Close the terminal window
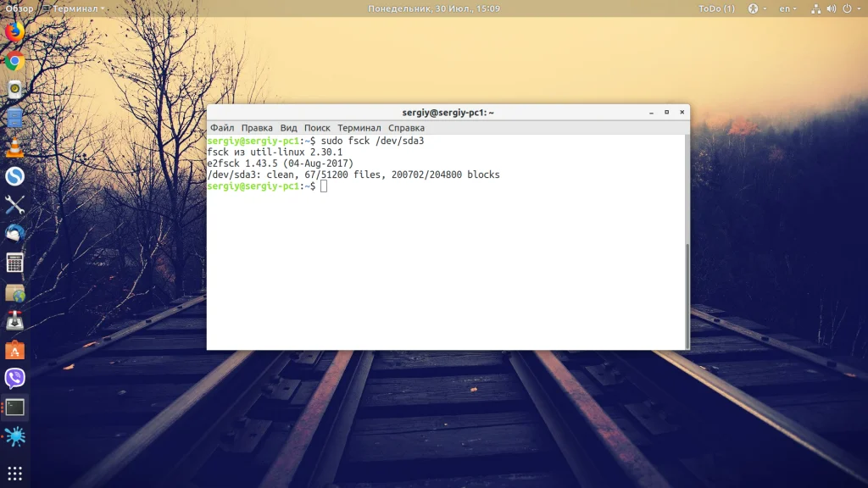This screenshot has width=868, height=488. pyautogui.click(x=682, y=113)
